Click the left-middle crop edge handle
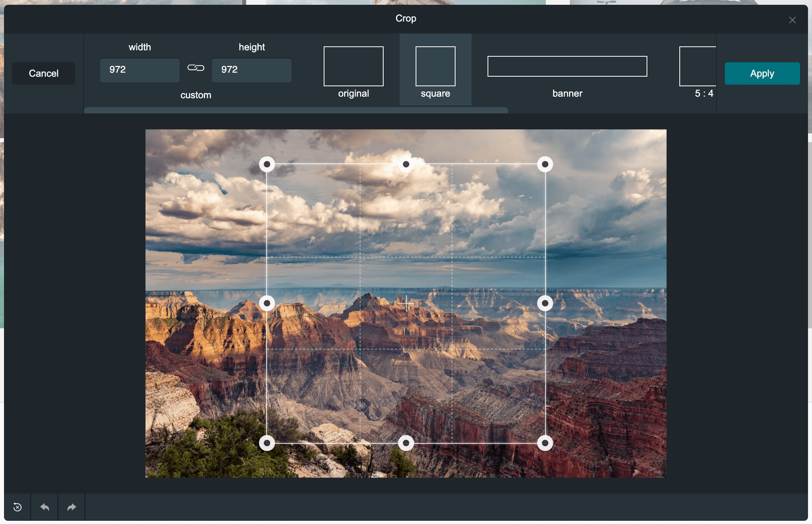The width and height of the screenshot is (812, 524). (267, 303)
